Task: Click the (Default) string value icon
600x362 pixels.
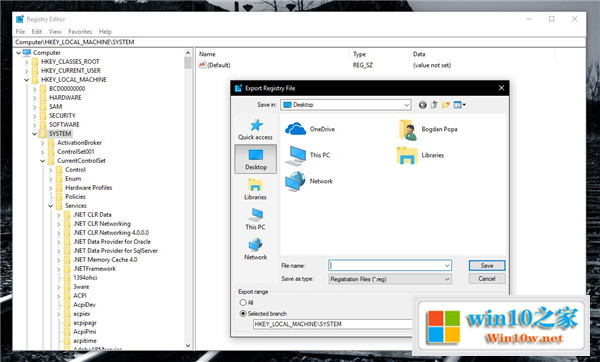Action: click(x=202, y=65)
